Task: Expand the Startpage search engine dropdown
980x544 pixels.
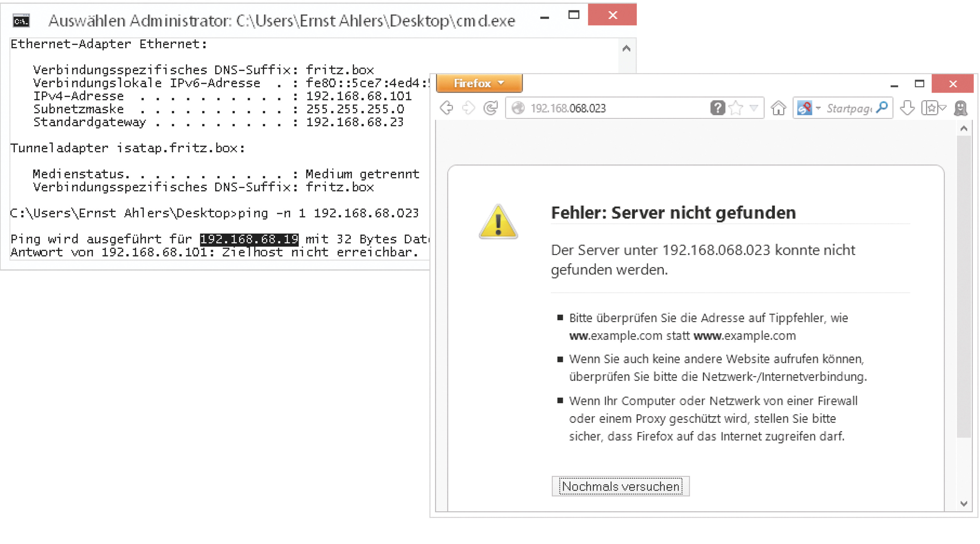Action: pyautogui.click(x=818, y=108)
